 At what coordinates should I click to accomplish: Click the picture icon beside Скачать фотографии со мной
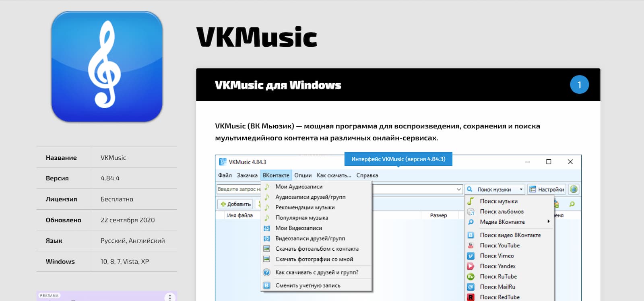[266, 259]
